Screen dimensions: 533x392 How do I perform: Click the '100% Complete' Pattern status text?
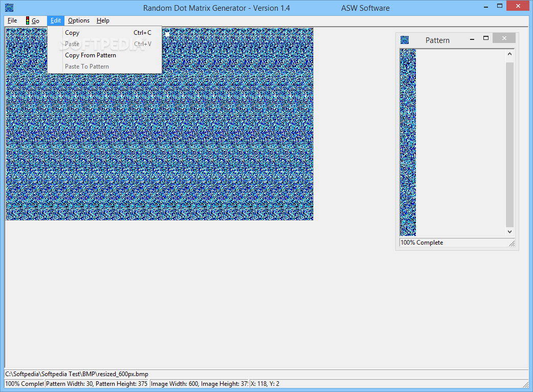(x=422, y=243)
